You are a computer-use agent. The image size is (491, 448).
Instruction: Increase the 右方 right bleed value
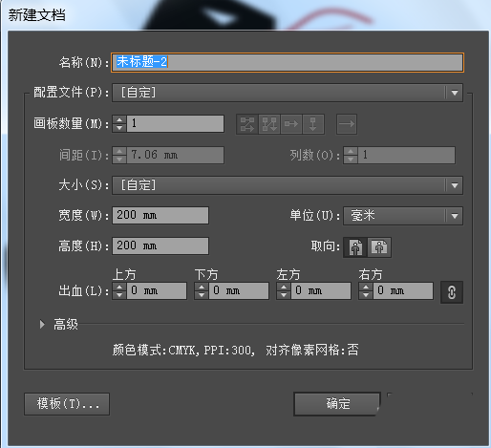[366, 288]
